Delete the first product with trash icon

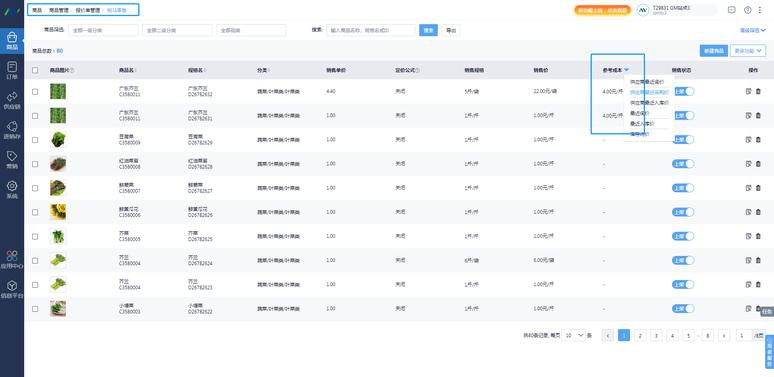pyautogui.click(x=758, y=91)
